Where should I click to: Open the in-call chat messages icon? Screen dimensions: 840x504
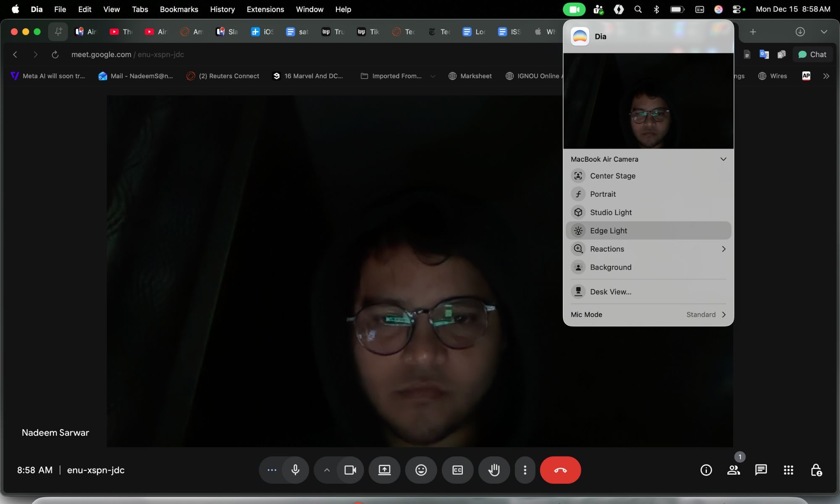(x=761, y=470)
